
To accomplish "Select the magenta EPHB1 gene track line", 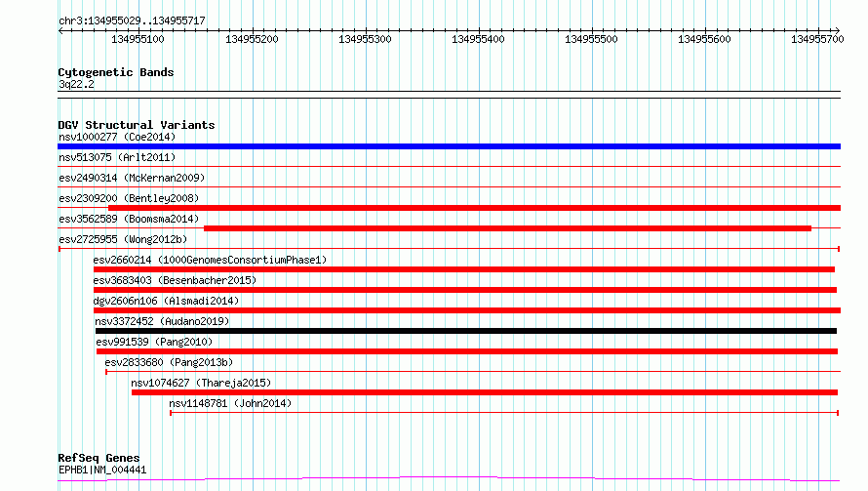I will (449, 479).
